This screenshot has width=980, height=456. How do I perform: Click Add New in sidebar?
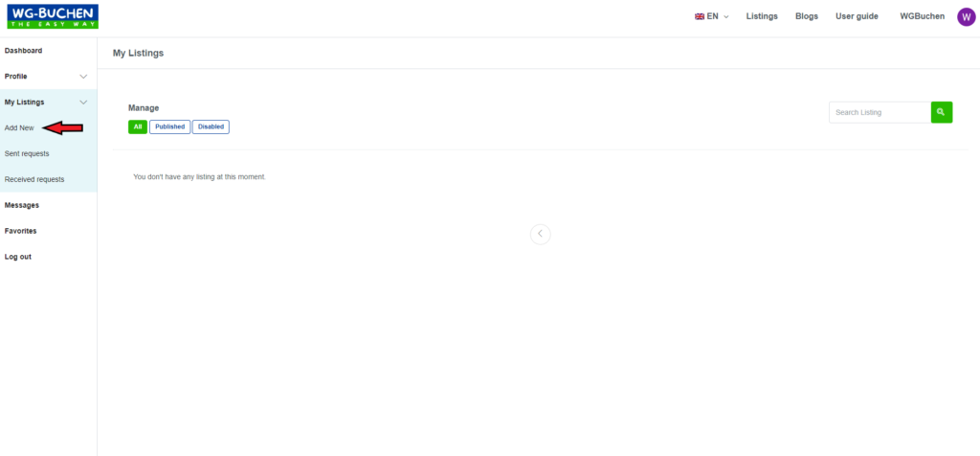pyautogui.click(x=19, y=127)
